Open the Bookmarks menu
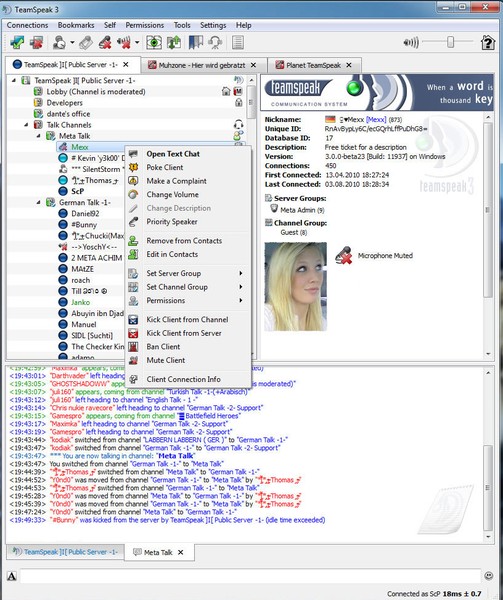503x600 pixels. pyautogui.click(x=76, y=25)
